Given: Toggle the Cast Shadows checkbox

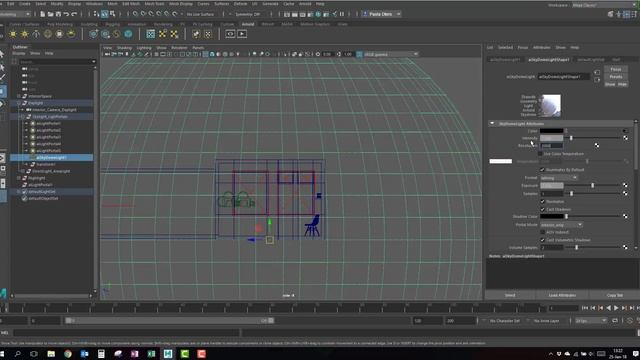Looking at the screenshot, I should [x=542, y=209].
